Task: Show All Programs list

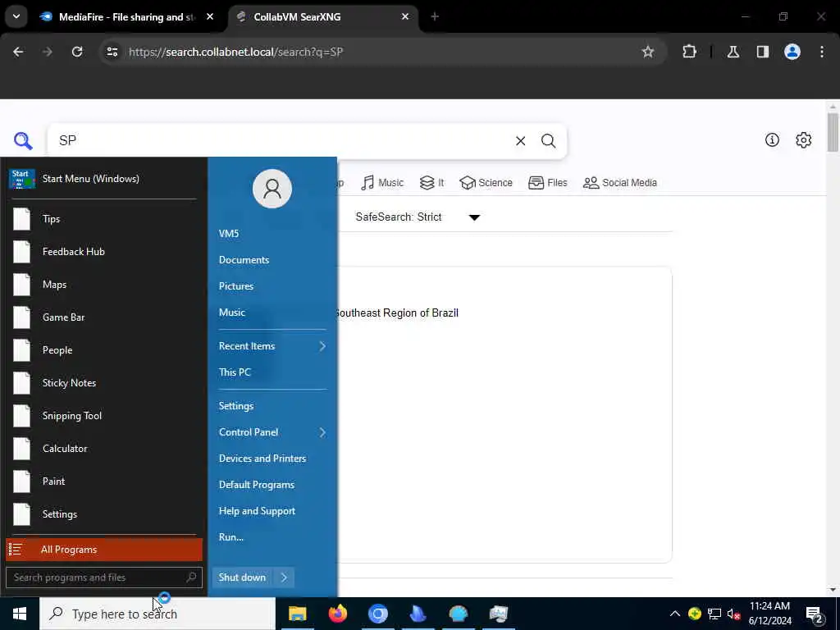Action: tap(104, 550)
